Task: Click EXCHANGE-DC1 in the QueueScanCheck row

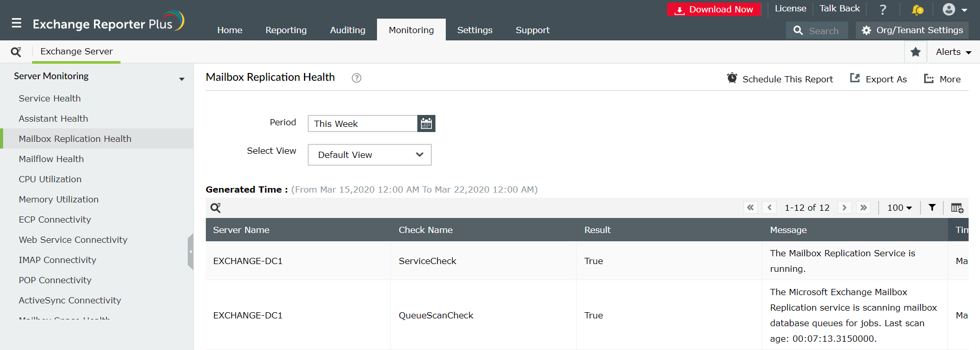Action: [x=248, y=315]
